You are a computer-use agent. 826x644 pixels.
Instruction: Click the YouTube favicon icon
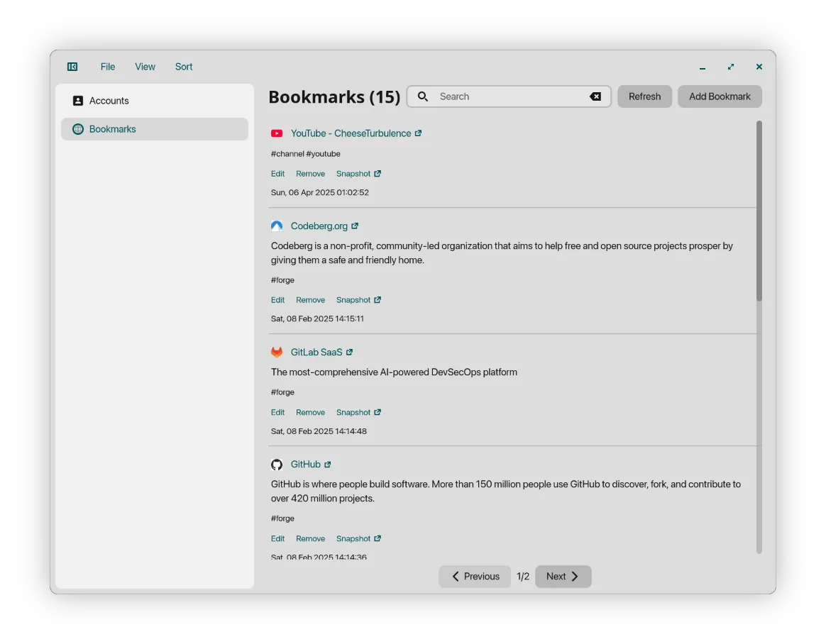point(277,133)
